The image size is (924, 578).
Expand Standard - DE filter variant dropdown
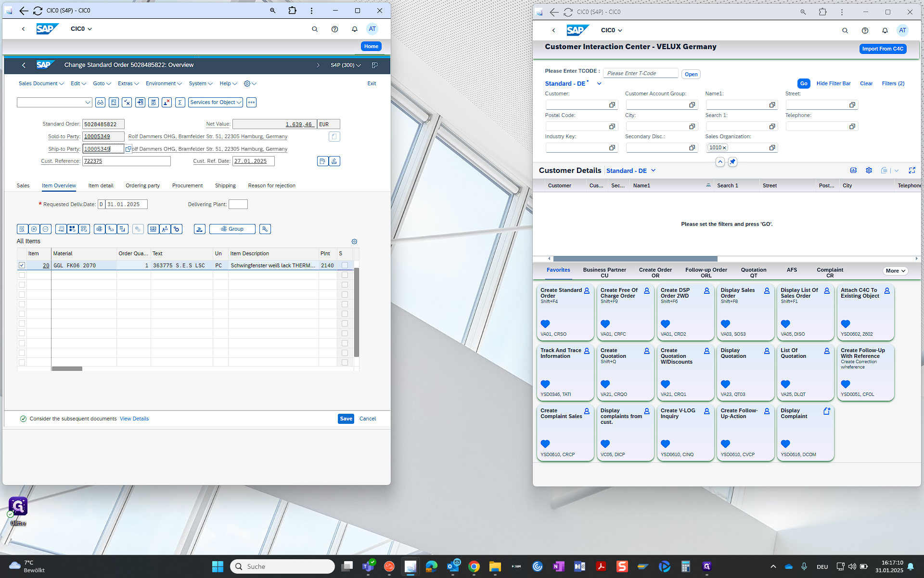pos(599,84)
